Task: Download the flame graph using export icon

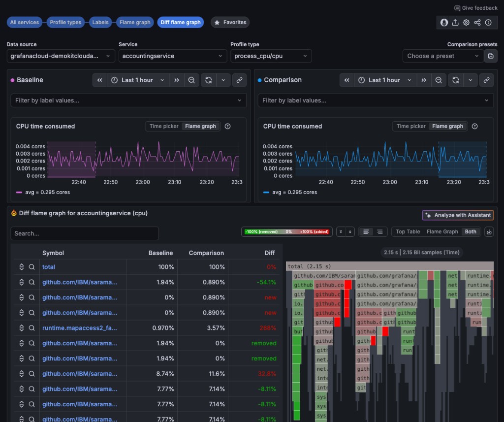Action: tap(489, 232)
